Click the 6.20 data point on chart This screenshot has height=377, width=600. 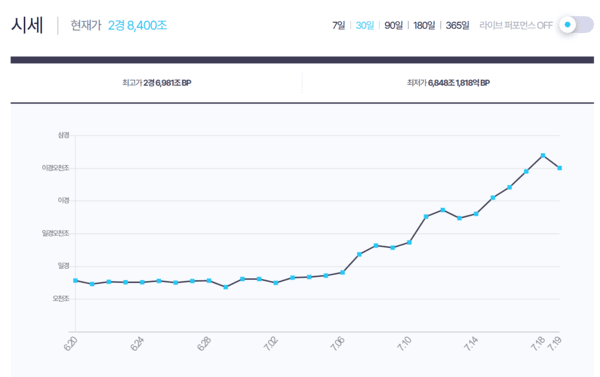[x=75, y=281]
